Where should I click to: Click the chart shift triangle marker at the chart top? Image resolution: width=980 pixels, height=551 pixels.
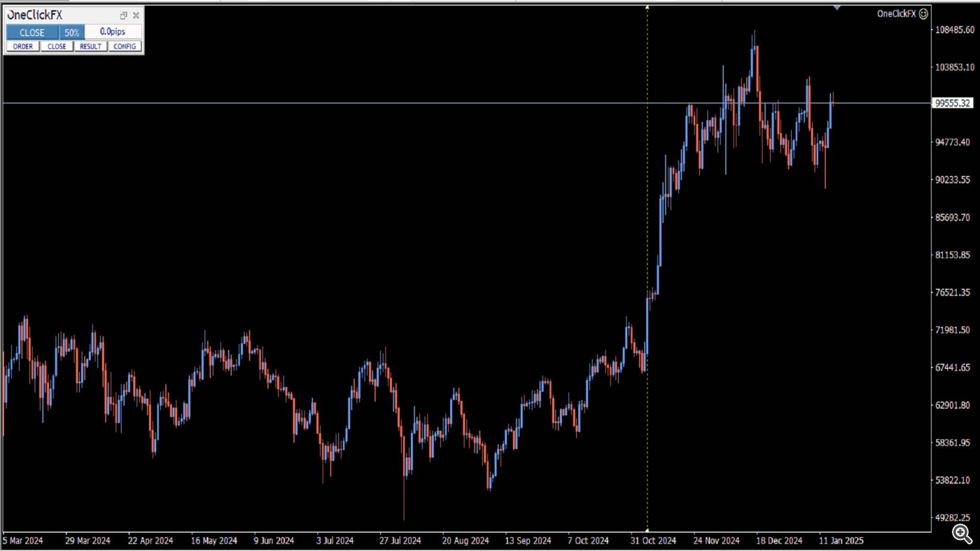point(837,7)
